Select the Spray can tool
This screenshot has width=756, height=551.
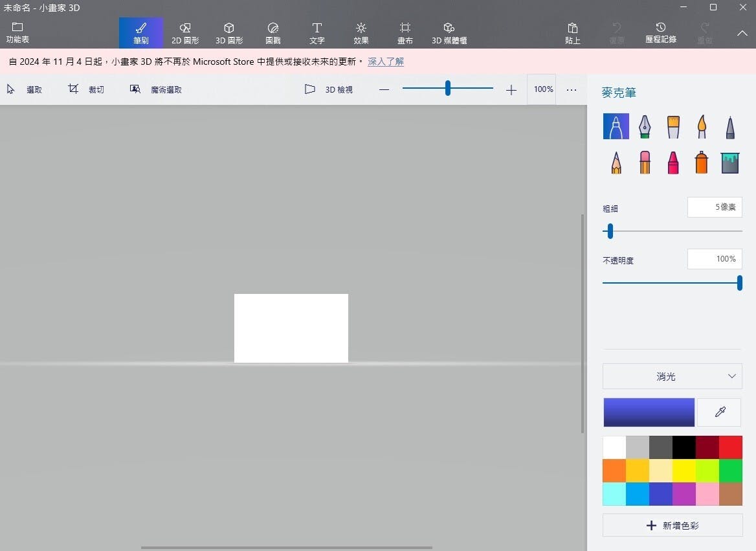tap(702, 162)
